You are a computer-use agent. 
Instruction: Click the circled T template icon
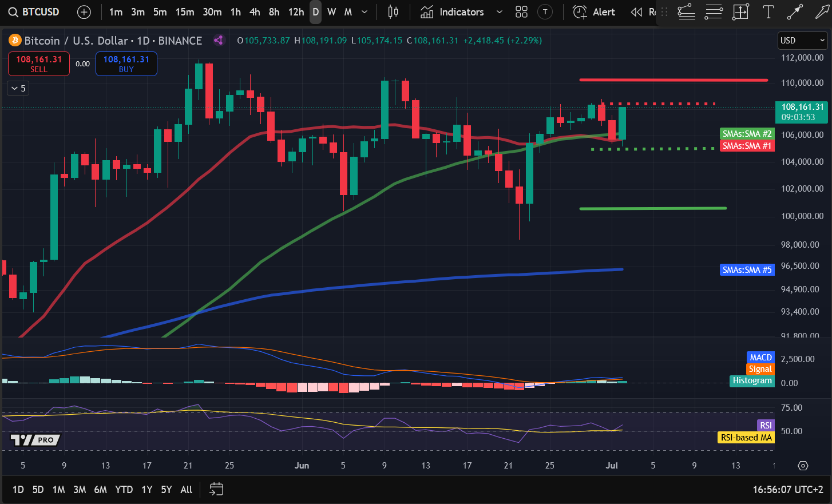pyautogui.click(x=545, y=12)
